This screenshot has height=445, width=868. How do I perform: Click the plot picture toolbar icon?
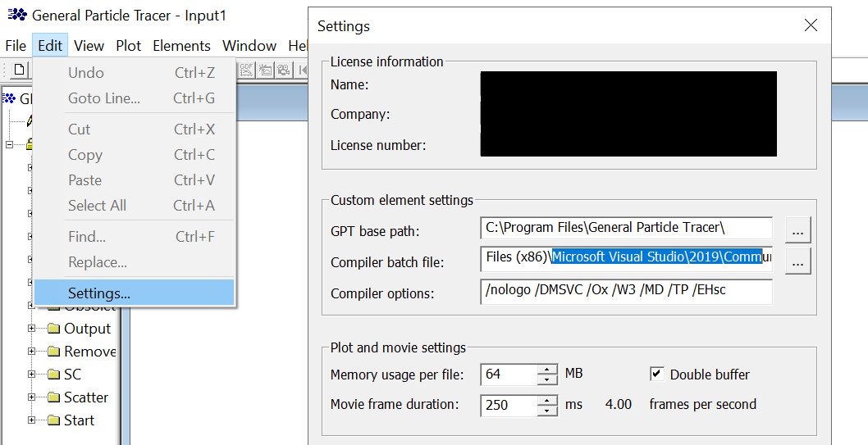pos(265,70)
